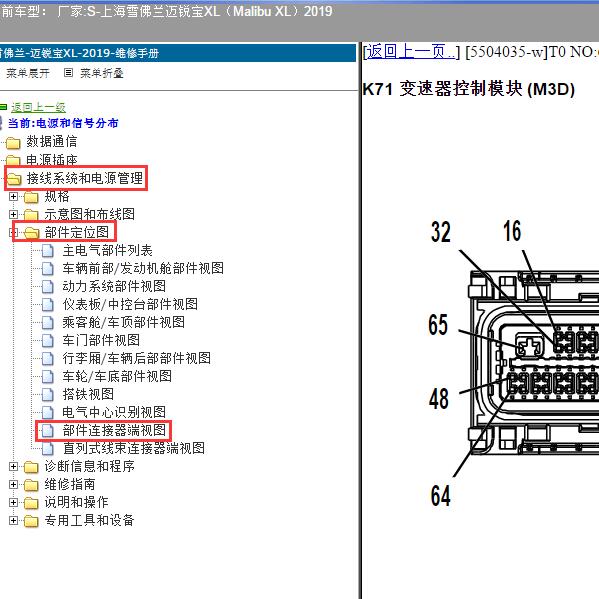This screenshot has height=599, width=599.
Task: Open 车轮/车底部件视图 document
Action: (117, 376)
